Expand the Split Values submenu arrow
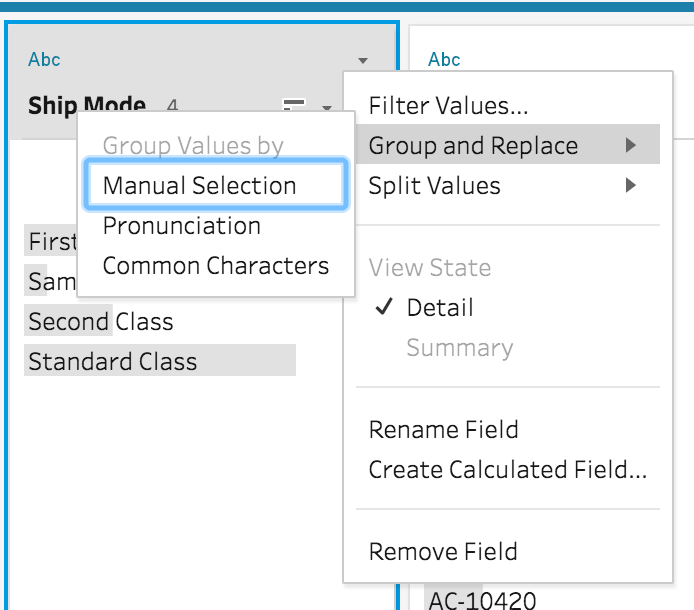This screenshot has width=694, height=610. (x=630, y=185)
